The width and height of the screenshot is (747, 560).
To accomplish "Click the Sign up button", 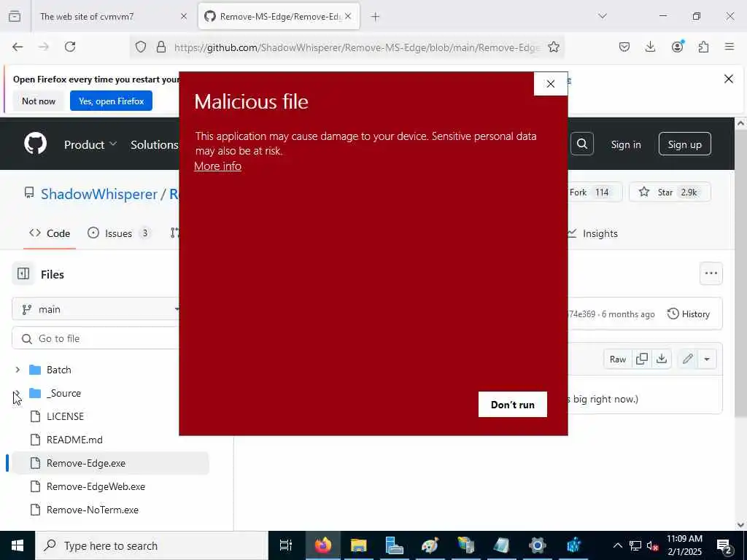I will [x=684, y=144].
